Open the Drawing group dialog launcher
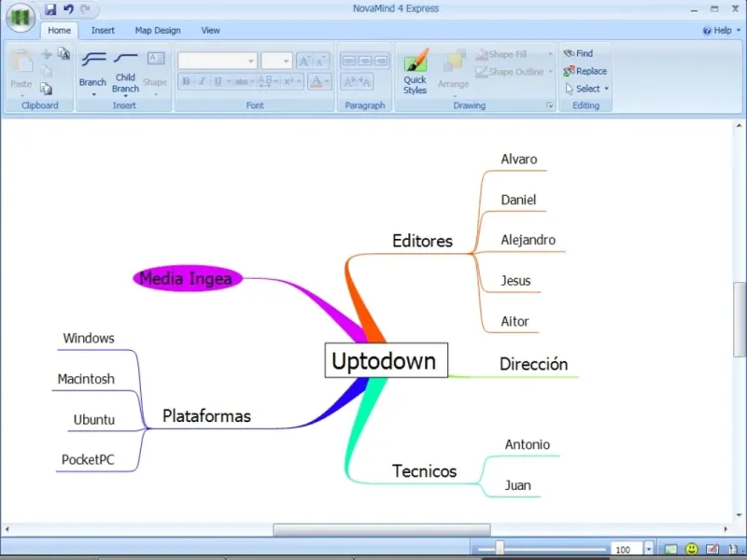 [x=550, y=105]
